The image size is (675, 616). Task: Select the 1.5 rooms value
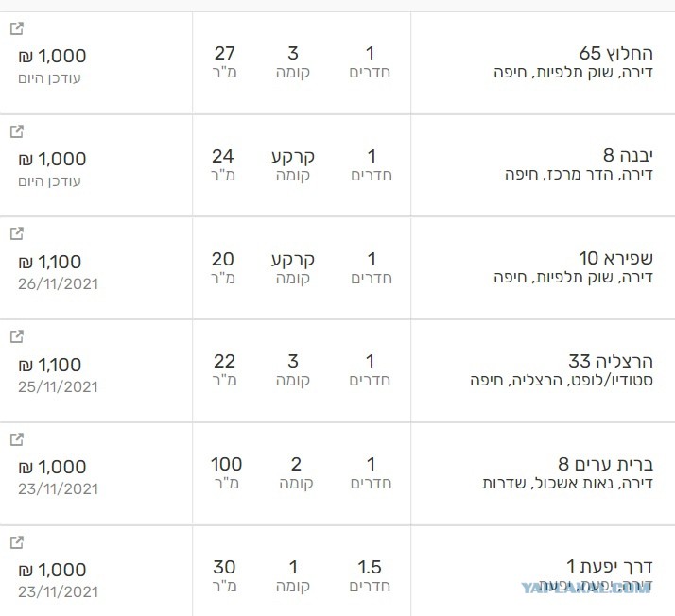370,567
